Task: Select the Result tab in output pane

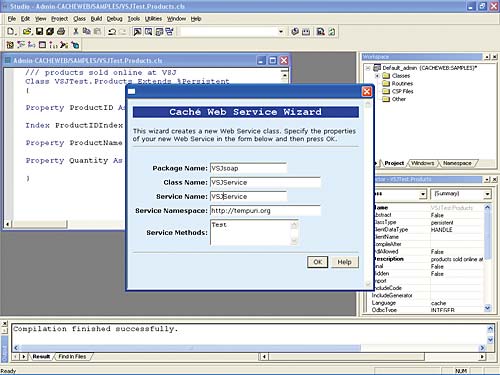Action: pos(41,356)
